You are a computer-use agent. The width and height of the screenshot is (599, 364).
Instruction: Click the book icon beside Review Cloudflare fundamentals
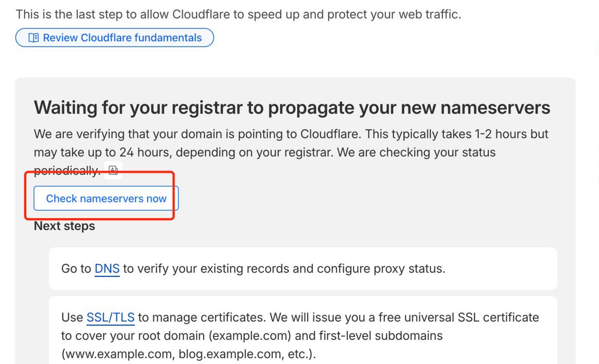(x=34, y=38)
